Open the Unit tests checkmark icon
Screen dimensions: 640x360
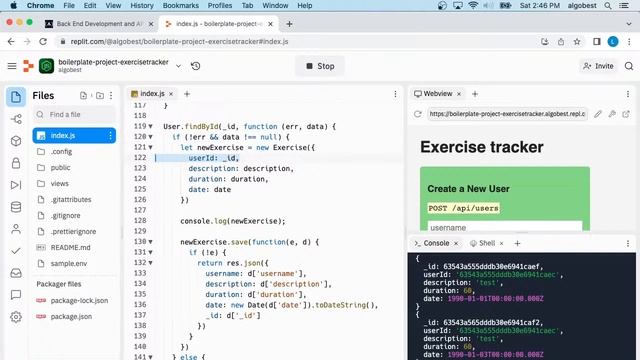pyautogui.click(x=16, y=251)
